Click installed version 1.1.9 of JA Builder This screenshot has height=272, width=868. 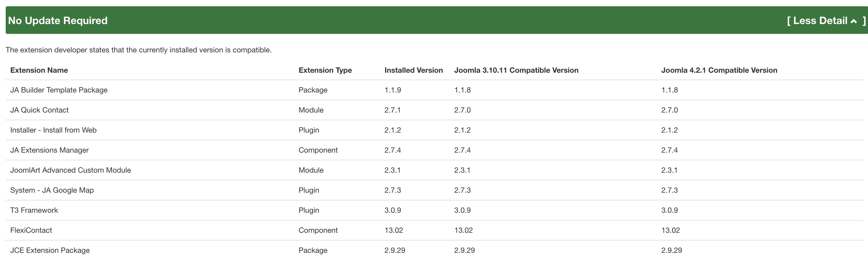coord(393,90)
